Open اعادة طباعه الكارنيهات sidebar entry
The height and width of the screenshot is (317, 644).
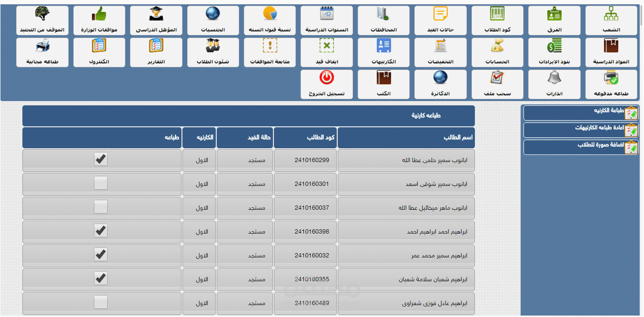tap(581, 130)
